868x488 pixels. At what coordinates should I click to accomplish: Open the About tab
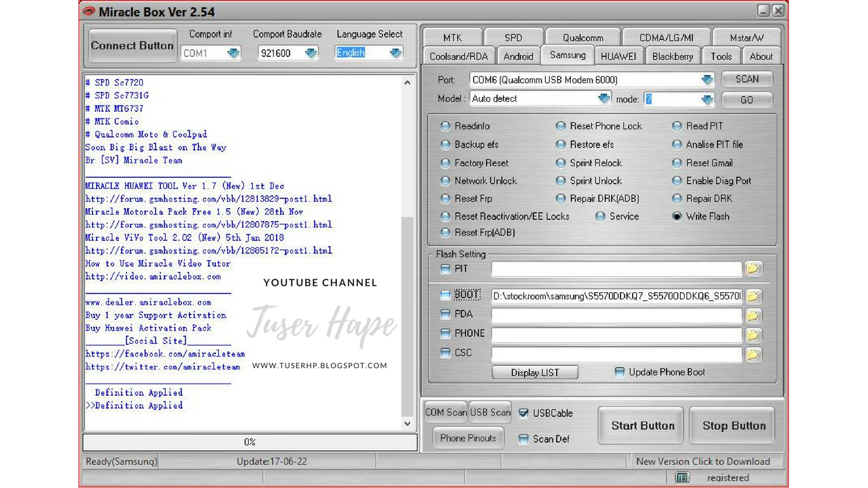pos(761,56)
